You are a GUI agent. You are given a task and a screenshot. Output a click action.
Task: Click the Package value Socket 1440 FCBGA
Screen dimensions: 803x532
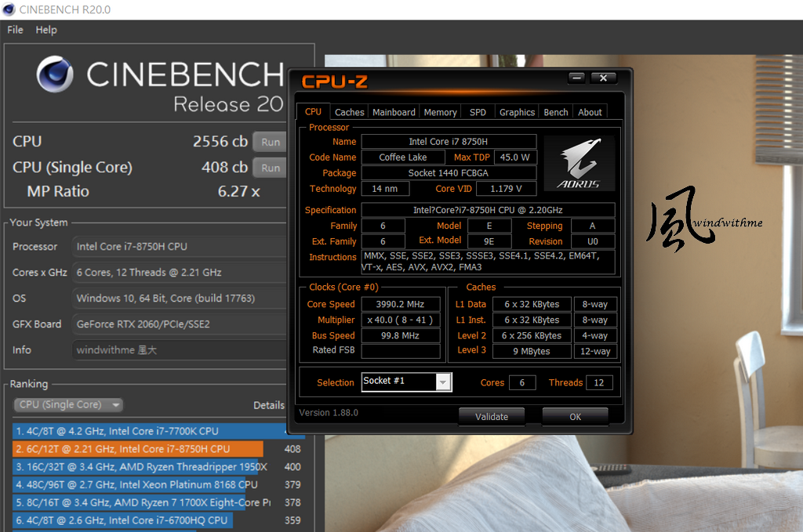449,173
